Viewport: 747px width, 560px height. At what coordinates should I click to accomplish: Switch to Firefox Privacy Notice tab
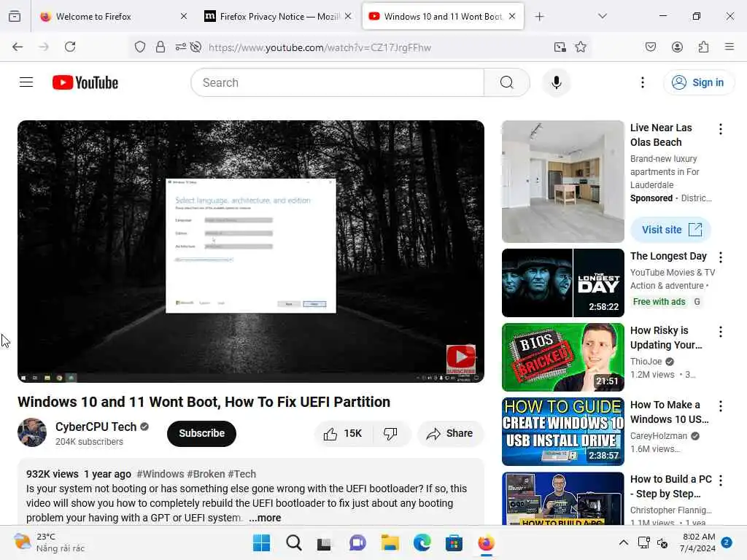[x=278, y=16]
